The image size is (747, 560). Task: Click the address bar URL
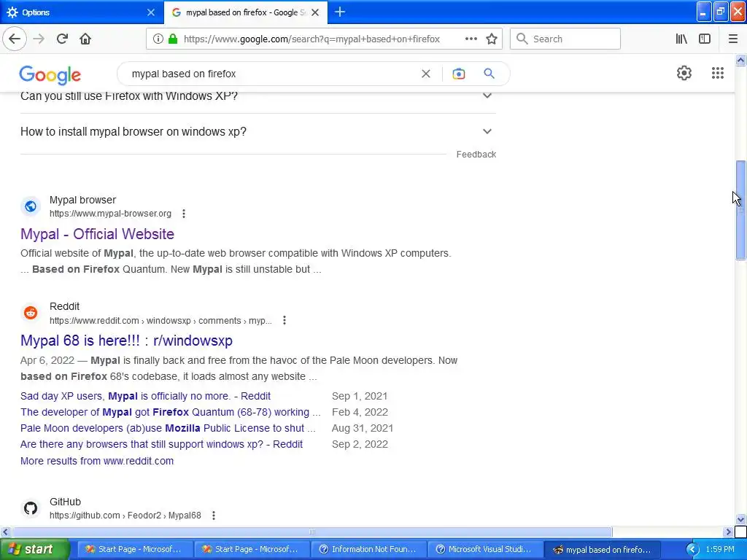click(311, 39)
